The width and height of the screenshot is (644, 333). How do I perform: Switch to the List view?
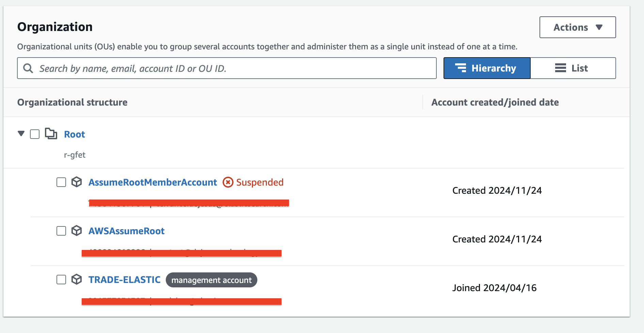[573, 68]
